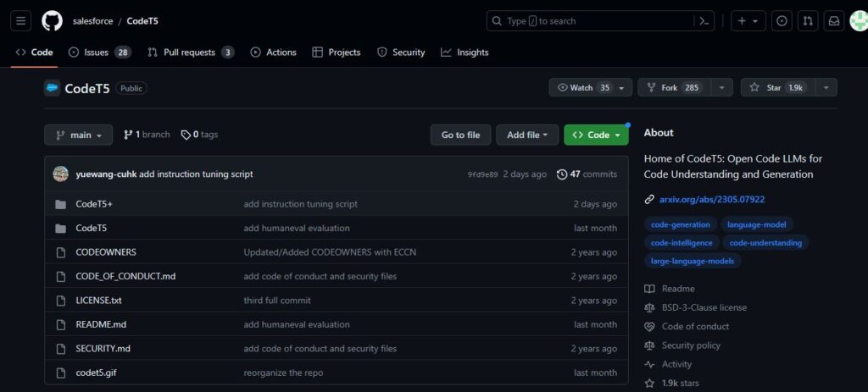Open the CodeT5 folder
Image resolution: width=868 pixels, height=392 pixels.
pos(92,229)
